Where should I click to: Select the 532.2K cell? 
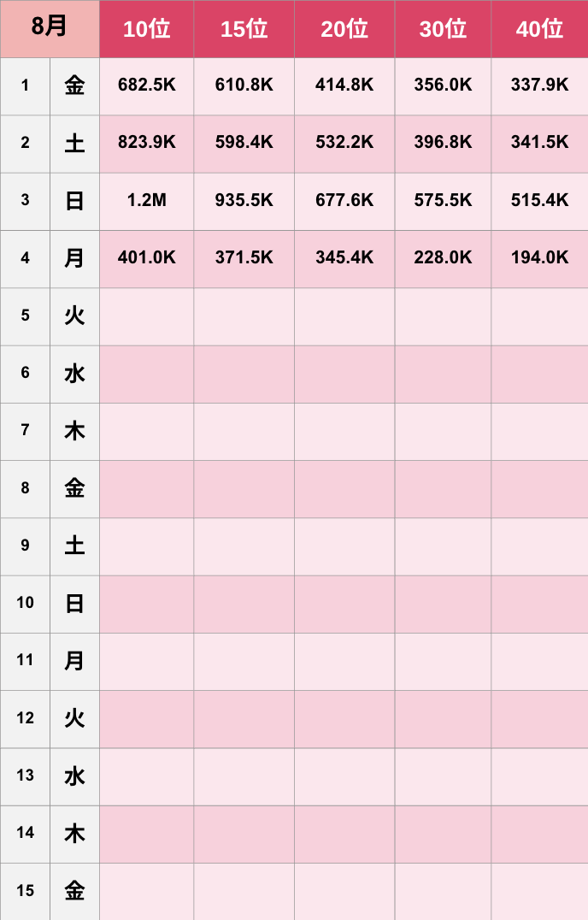[x=344, y=144]
